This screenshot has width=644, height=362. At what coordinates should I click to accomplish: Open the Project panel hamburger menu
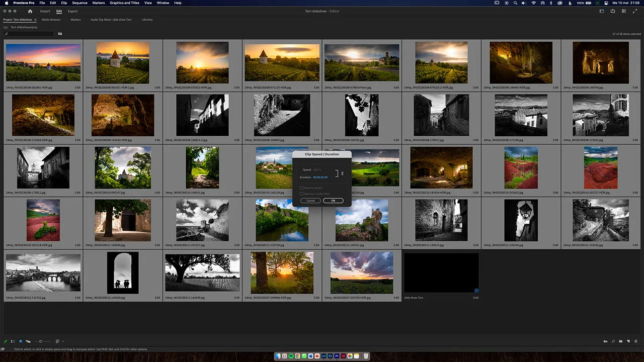35,20
